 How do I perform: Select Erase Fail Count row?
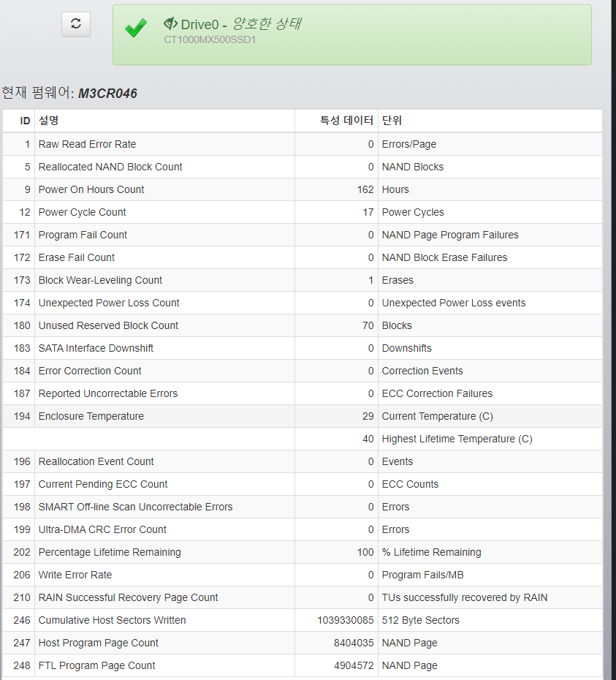click(x=302, y=257)
